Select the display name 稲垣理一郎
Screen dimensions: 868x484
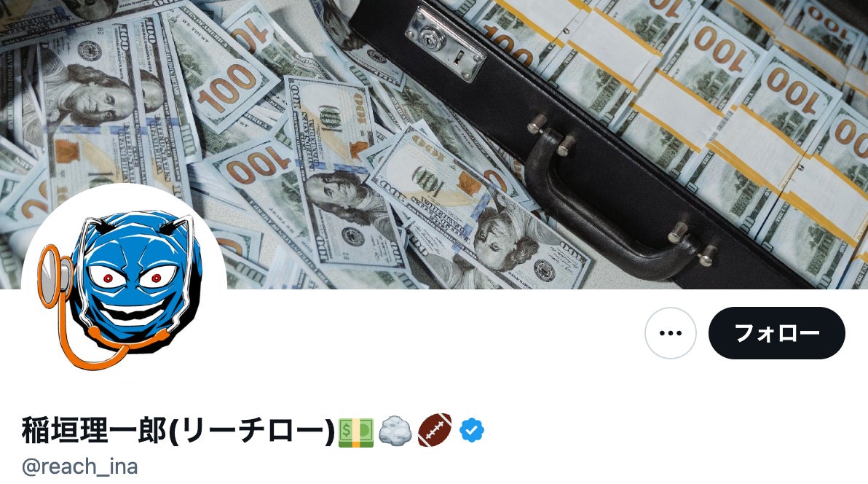(94, 431)
